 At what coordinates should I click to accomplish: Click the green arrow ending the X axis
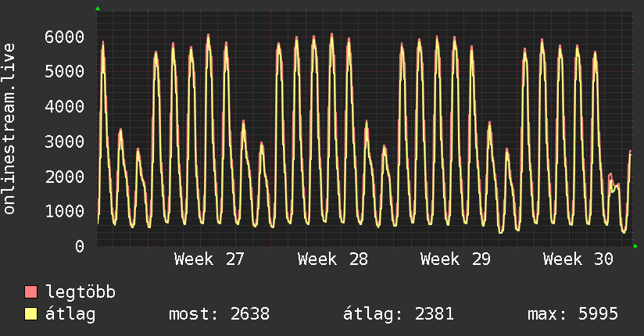pos(635,246)
